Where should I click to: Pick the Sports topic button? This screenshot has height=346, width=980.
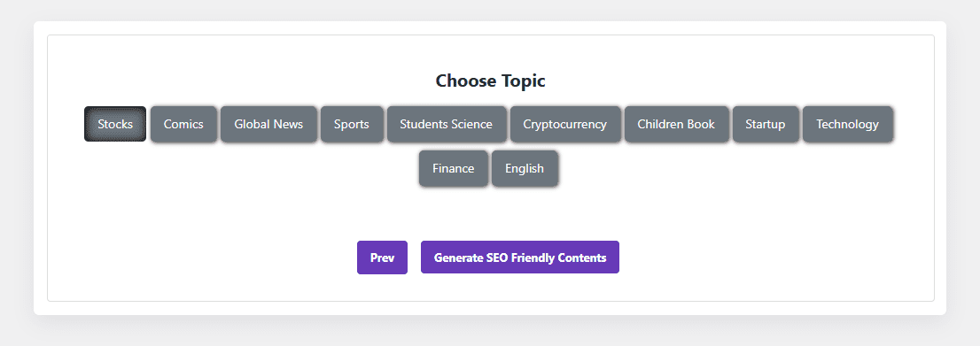click(352, 124)
